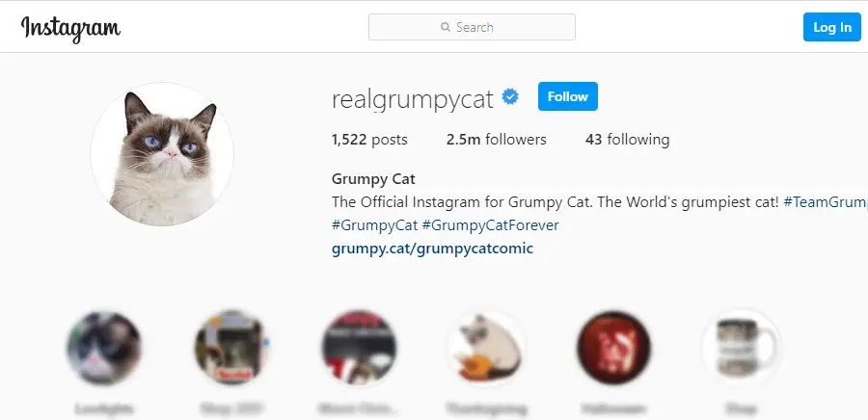Follow the realgrumpycat account
Screen dimensions: 868x420
(x=567, y=96)
